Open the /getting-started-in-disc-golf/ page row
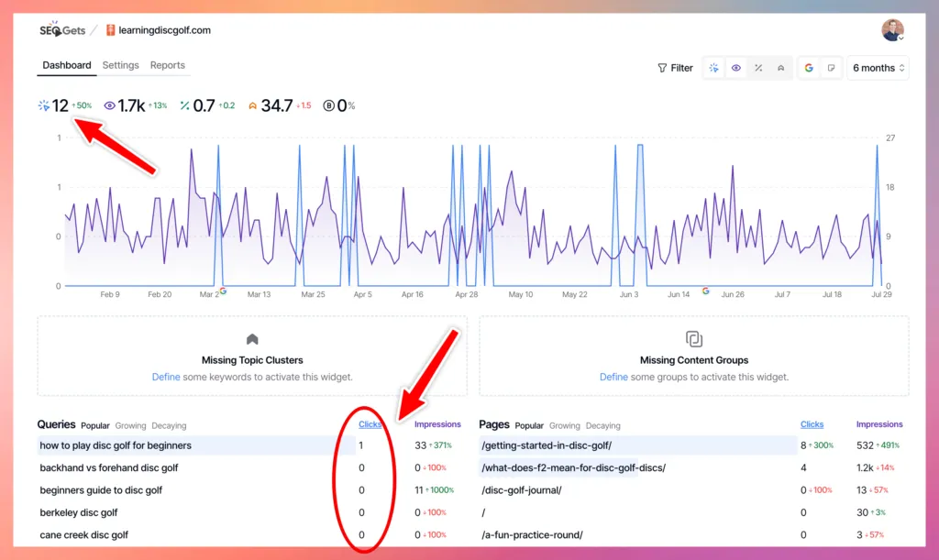The height and width of the screenshot is (560, 939). [546, 445]
